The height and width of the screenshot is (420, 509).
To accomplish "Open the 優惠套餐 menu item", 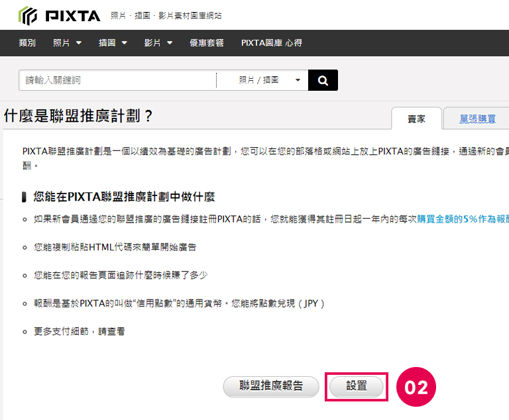I will pos(207,43).
